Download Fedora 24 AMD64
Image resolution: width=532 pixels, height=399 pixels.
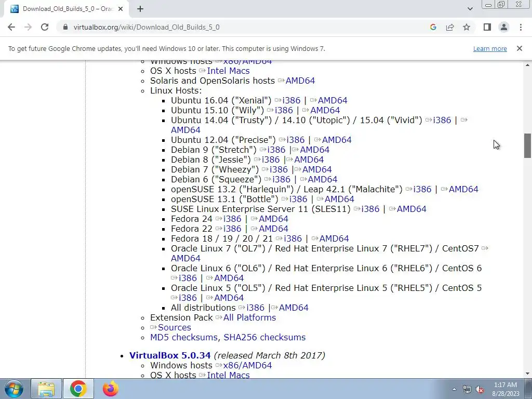(x=273, y=219)
